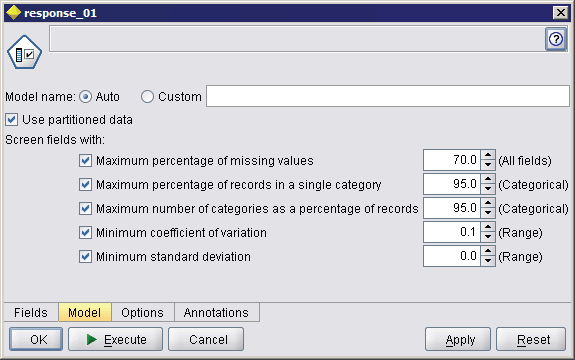
Task: Decrease the minimum standard deviation value
Action: [x=488, y=261]
